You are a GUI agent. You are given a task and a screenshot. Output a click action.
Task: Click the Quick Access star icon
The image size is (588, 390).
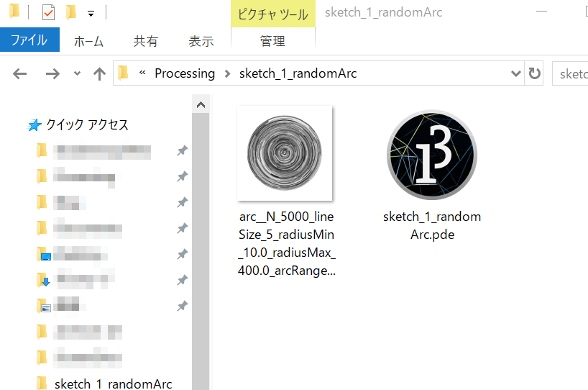tap(35, 125)
